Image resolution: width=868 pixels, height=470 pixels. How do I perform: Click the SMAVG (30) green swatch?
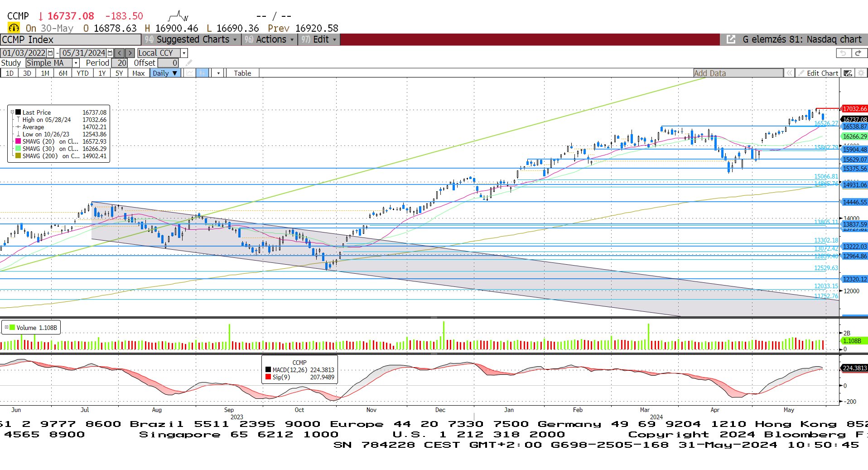(18, 149)
